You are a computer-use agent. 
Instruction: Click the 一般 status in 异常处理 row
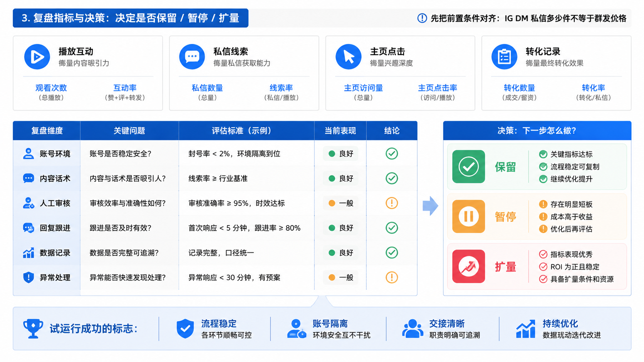click(x=340, y=277)
